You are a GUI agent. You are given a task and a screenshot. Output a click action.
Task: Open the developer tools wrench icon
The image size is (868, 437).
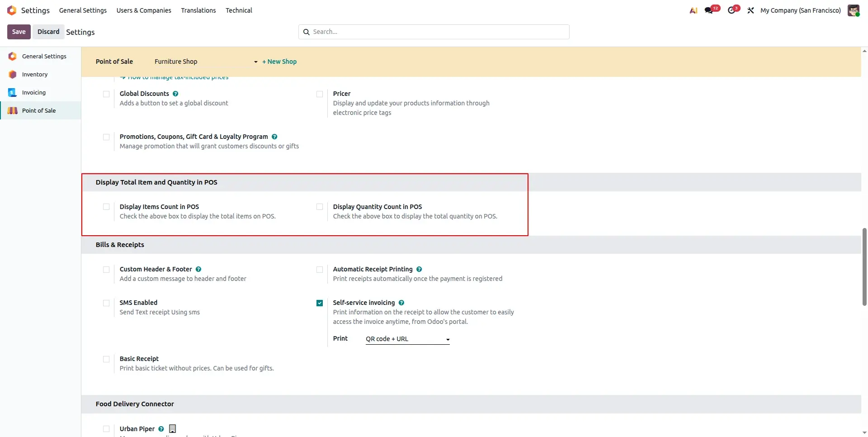pyautogui.click(x=750, y=10)
